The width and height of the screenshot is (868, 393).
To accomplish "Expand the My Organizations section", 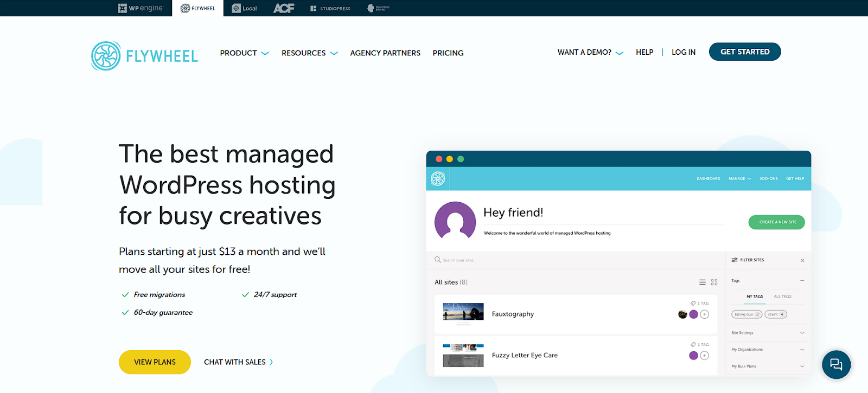I will coord(768,350).
